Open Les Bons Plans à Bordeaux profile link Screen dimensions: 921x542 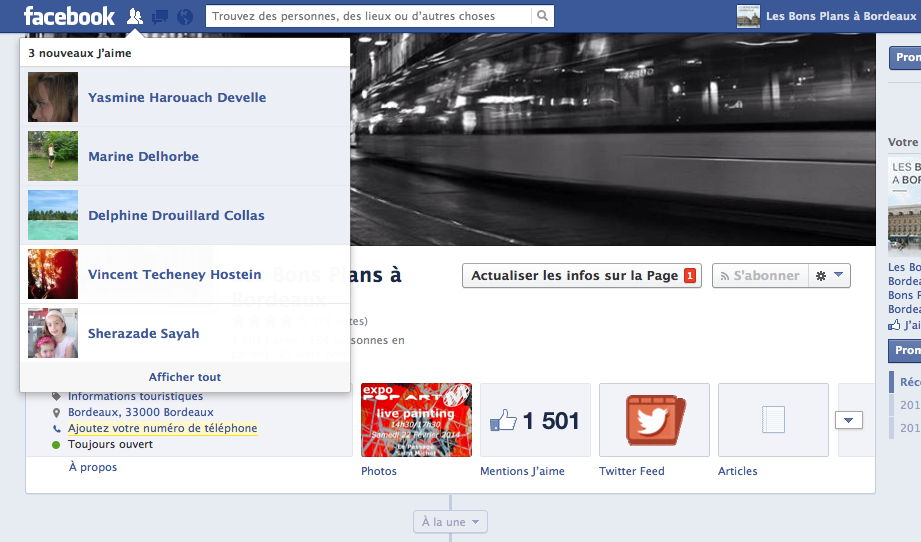pos(841,16)
